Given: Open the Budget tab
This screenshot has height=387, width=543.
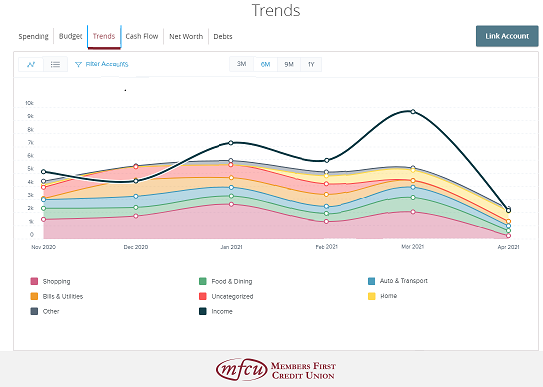Looking at the screenshot, I should pos(71,36).
